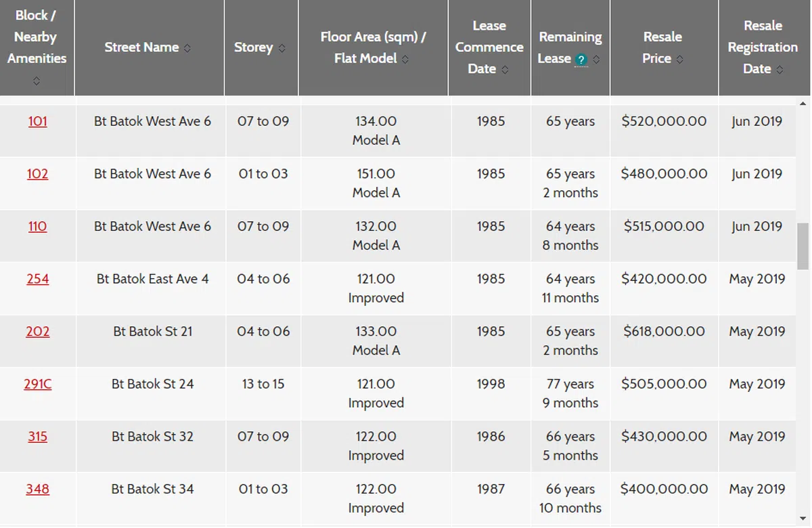Select the block 291C link
Screen dimensions: 812x528
[38, 384]
